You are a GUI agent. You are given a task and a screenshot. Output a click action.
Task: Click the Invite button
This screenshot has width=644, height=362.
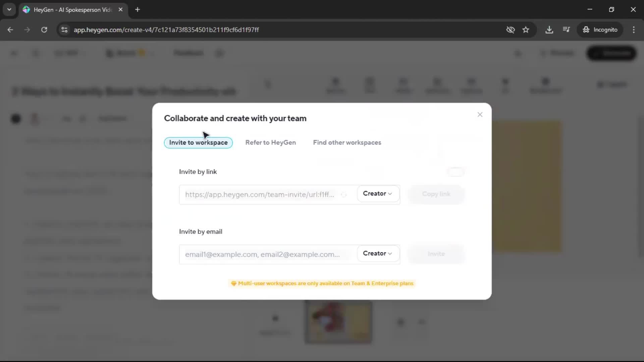coord(436,254)
